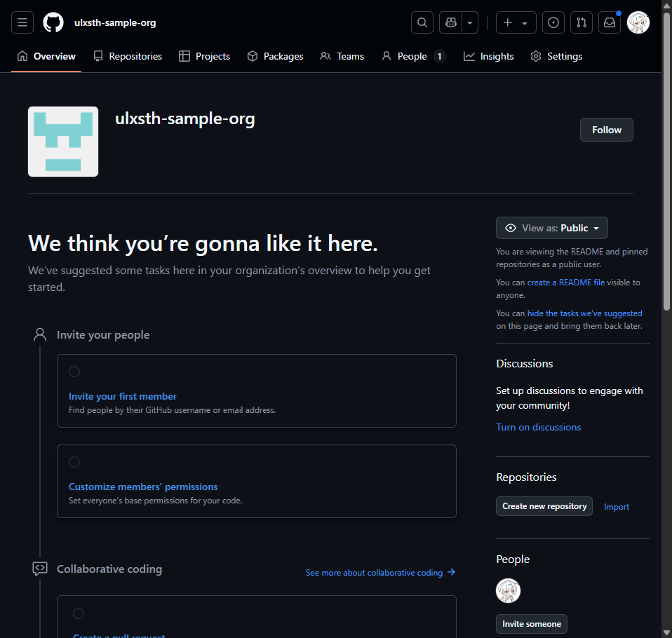
Task: Switch to the Repositories tab
Action: click(128, 56)
